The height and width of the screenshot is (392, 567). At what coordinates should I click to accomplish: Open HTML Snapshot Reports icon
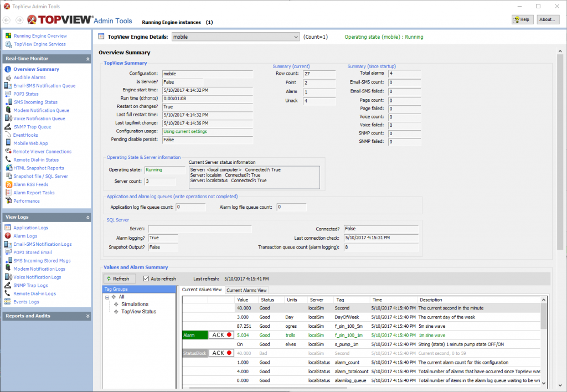(x=9, y=168)
